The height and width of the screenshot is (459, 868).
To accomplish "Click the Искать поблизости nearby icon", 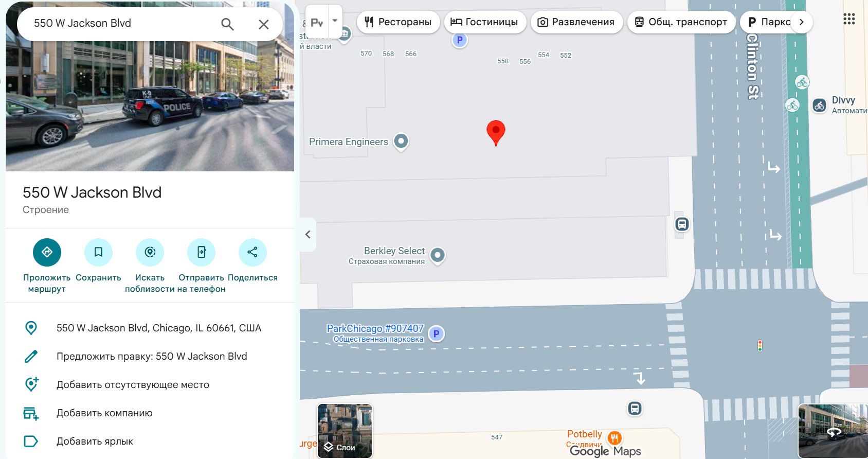I will (150, 252).
